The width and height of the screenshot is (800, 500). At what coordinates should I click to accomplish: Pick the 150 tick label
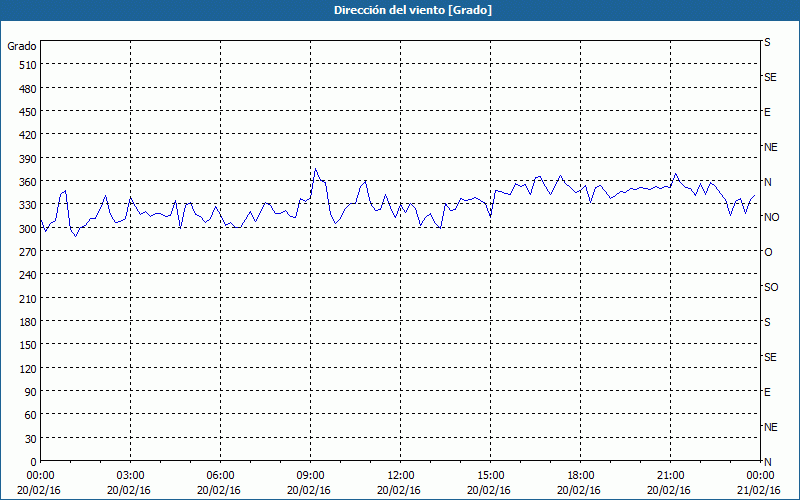pos(28,345)
